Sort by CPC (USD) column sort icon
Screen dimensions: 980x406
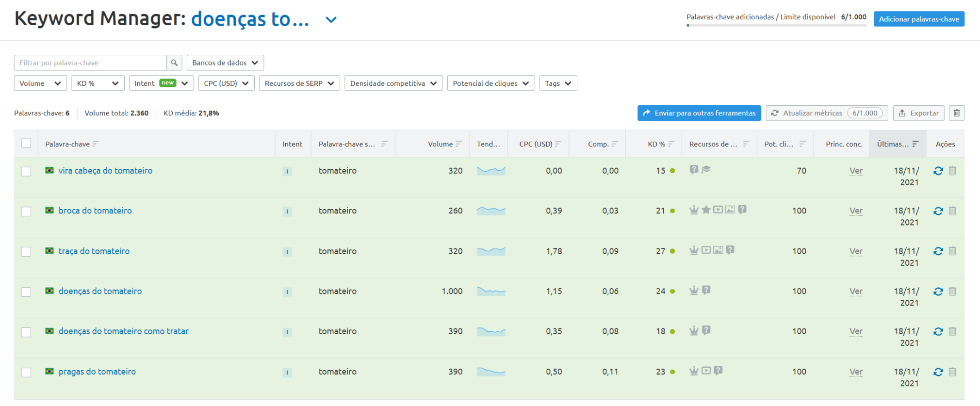pos(558,144)
